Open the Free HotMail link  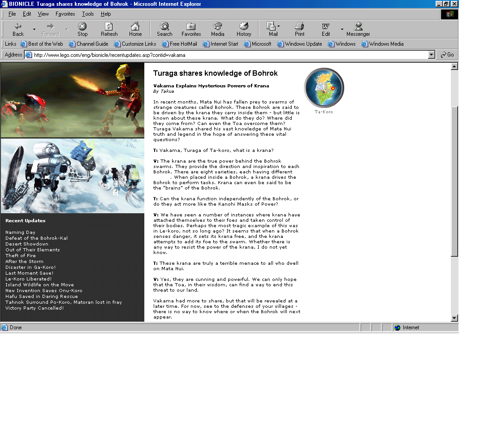point(180,44)
